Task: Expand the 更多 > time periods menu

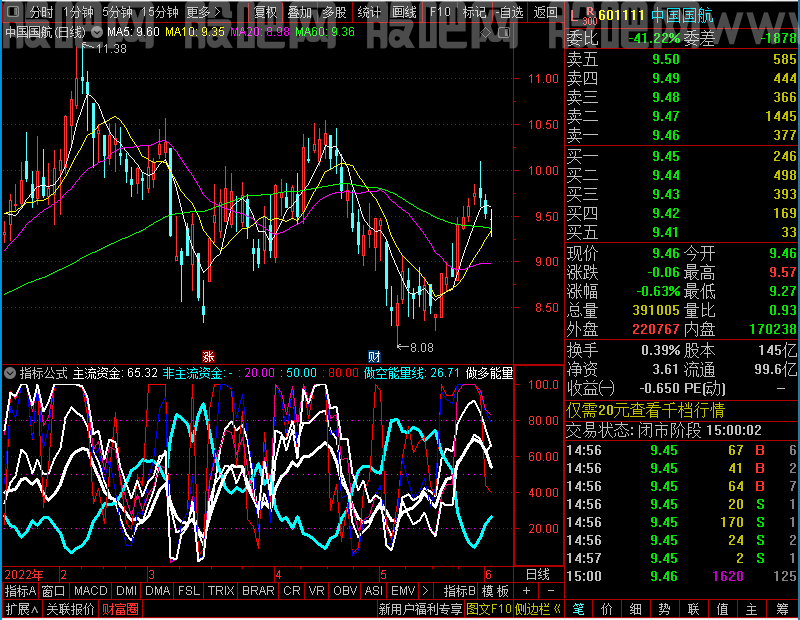Action: (203, 12)
